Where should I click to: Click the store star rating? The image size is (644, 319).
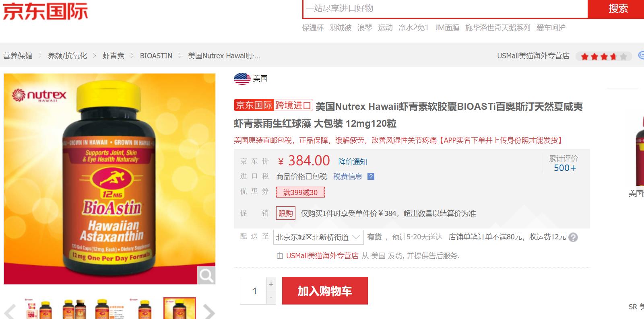pos(604,56)
